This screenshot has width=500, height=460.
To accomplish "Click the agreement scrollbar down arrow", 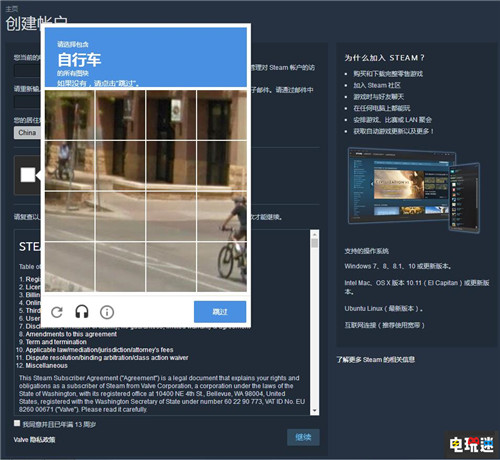I will click(x=314, y=411).
